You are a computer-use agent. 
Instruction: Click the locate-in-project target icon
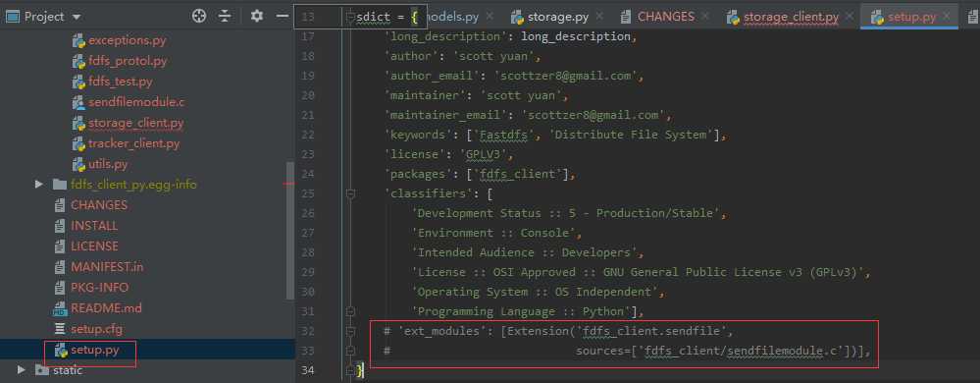click(x=199, y=17)
